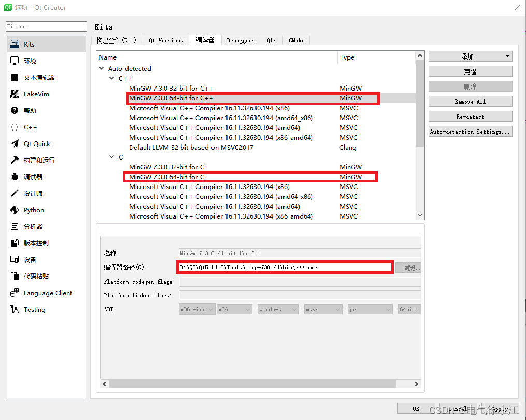The width and height of the screenshot is (526, 420).
Task: Open the 帮助 (Help) settings page
Action: [x=30, y=110]
